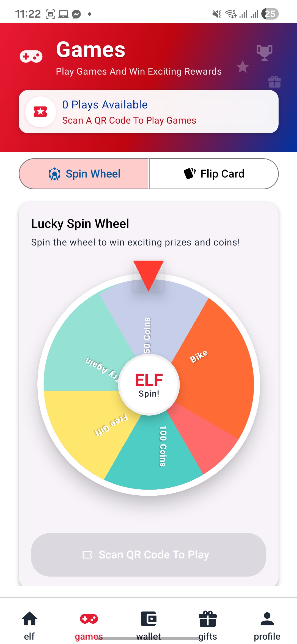Tap the teal 100 Coins wheel segment
Viewport: 297px width, 644px height.
pos(154,454)
